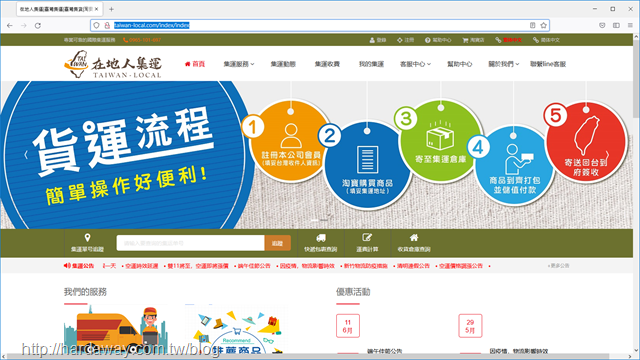The image size is (640, 360).
Task: Open a new tab with the plus button
Action: [x=111, y=9]
